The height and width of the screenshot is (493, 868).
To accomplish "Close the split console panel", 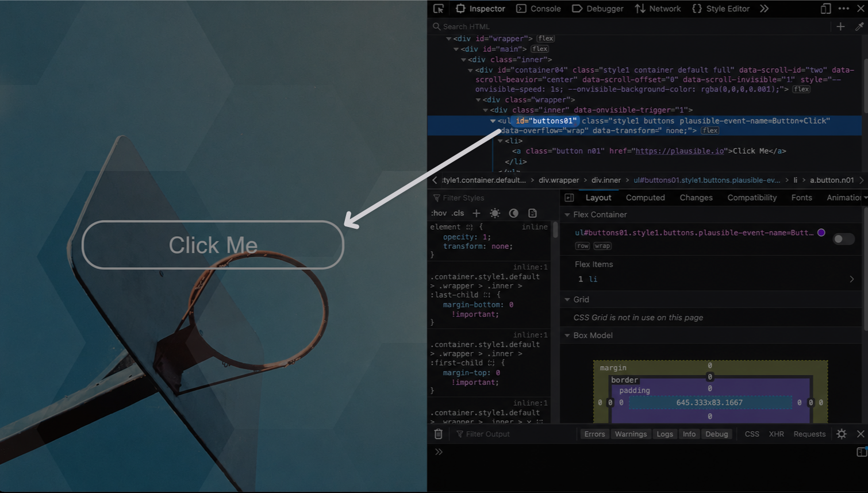I will click(861, 434).
